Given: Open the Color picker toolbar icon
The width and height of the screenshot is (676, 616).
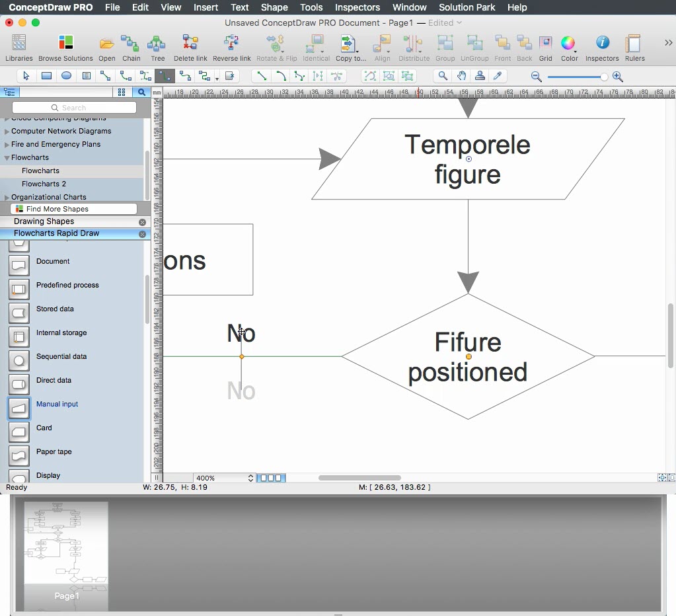Looking at the screenshot, I should point(568,43).
